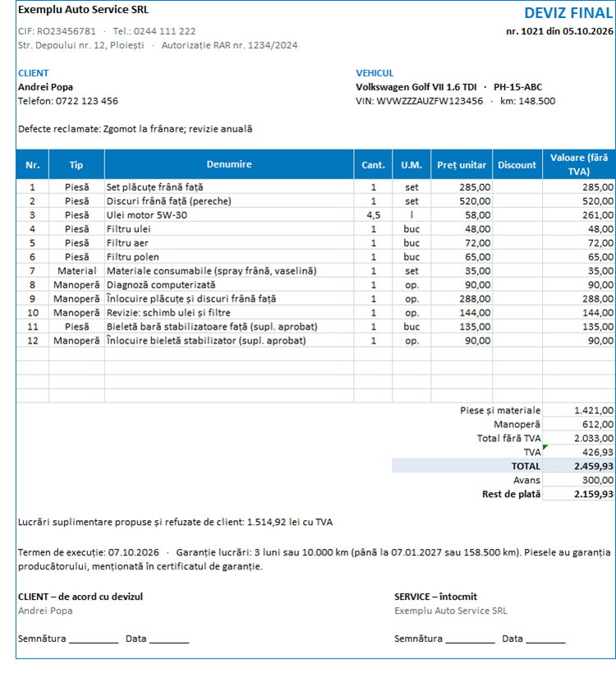Click the cell Filtru ulei
The height and width of the screenshot is (673, 616).
click(x=229, y=228)
